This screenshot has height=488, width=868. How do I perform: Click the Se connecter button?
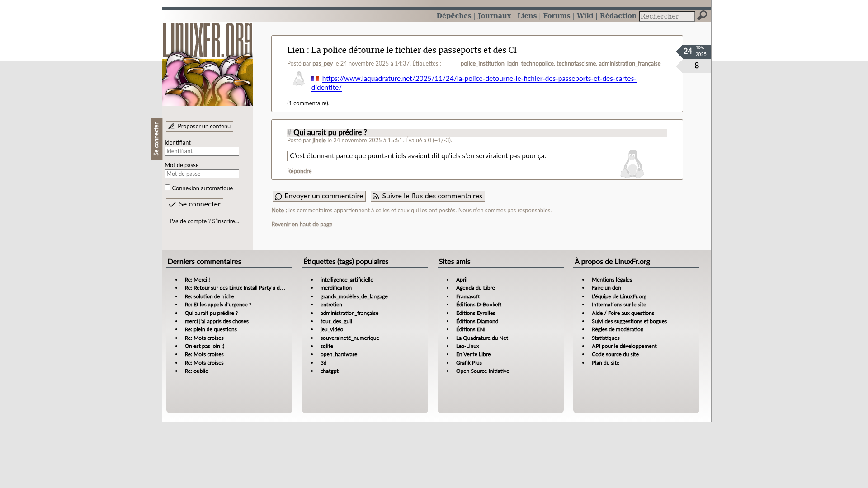coord(194,205)
